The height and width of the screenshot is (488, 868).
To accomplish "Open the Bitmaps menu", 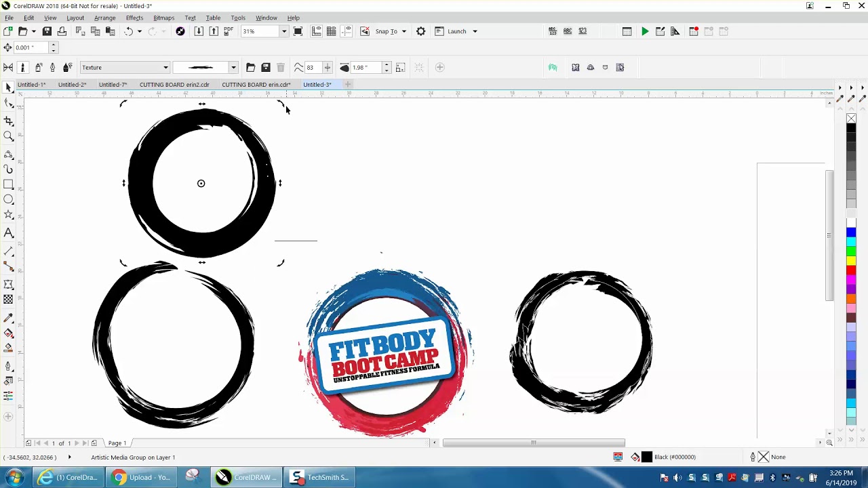I will (x=163, y=18).
